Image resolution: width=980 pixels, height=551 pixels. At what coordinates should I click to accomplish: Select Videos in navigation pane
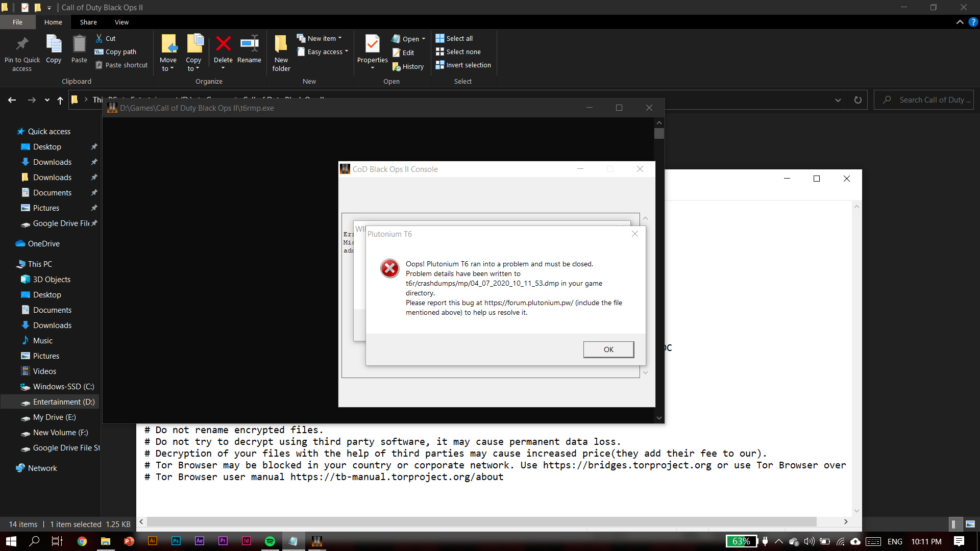[44, 371]
